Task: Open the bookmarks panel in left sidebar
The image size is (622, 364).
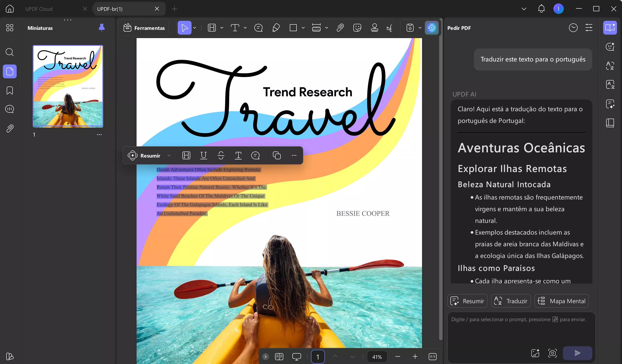Action: 10,91
